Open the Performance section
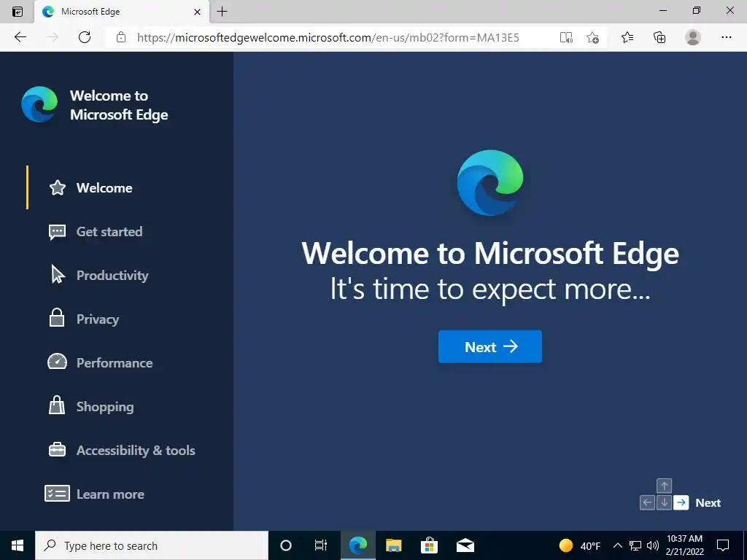This screenshot has height=560, width=747. [115, 363]
